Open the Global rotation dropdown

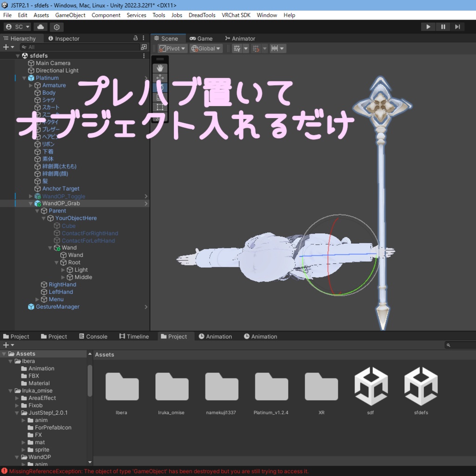(206, 48)
